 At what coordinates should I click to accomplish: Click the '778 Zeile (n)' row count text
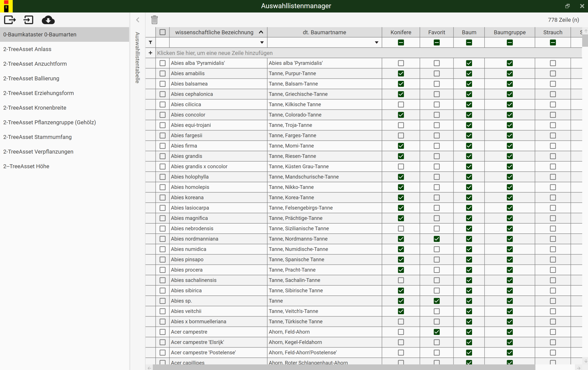point(563,20)
